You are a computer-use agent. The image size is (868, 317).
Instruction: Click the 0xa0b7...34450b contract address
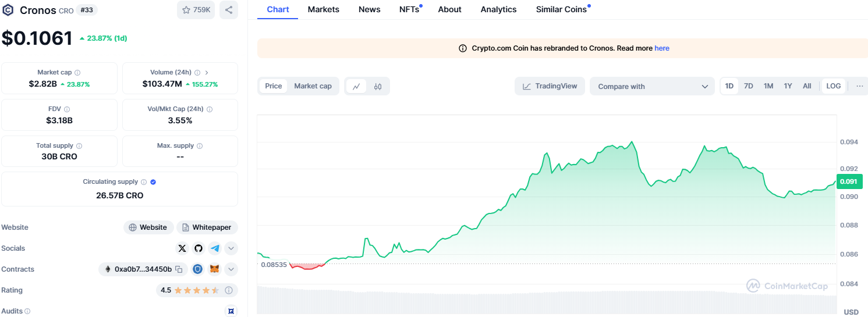click(143, 269)
